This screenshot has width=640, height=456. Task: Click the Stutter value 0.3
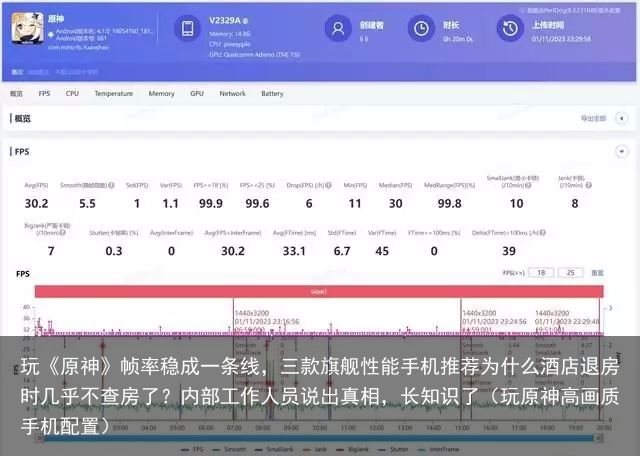[x=113, y=251]
